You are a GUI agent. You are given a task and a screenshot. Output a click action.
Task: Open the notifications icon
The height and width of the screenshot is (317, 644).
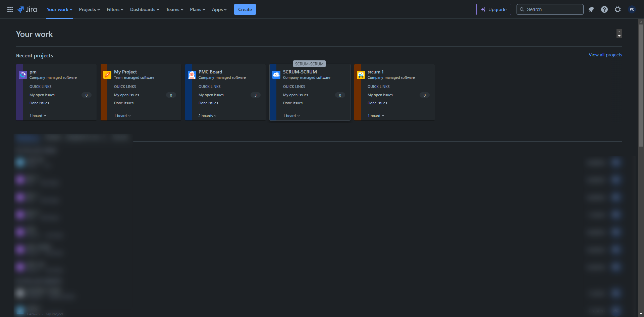[591, 9]
